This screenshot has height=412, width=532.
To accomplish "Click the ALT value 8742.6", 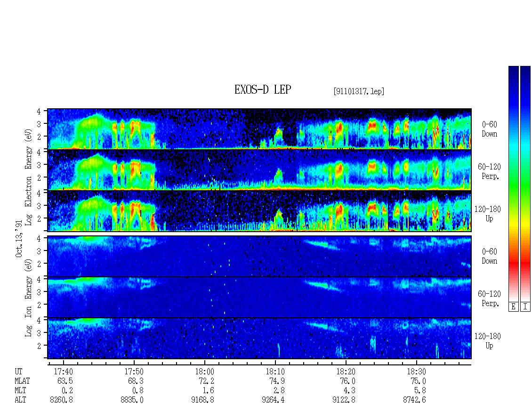I will [414, 400].
